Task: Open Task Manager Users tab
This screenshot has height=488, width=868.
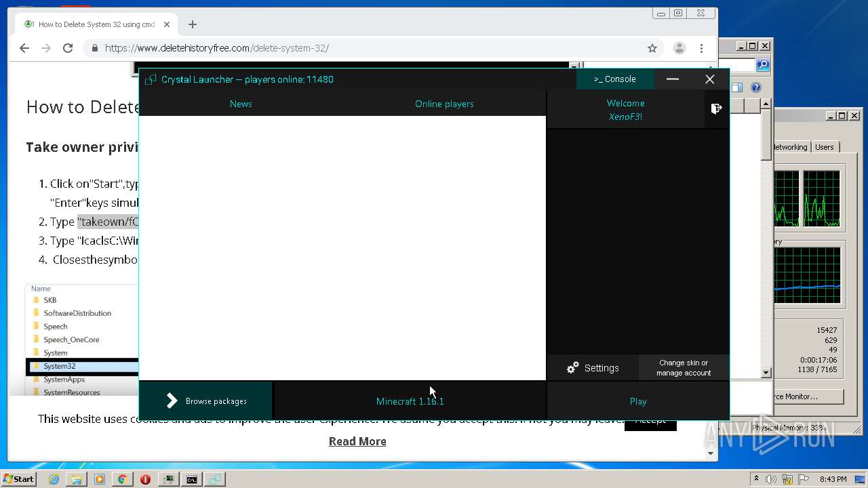Action: tap(825, 147)
